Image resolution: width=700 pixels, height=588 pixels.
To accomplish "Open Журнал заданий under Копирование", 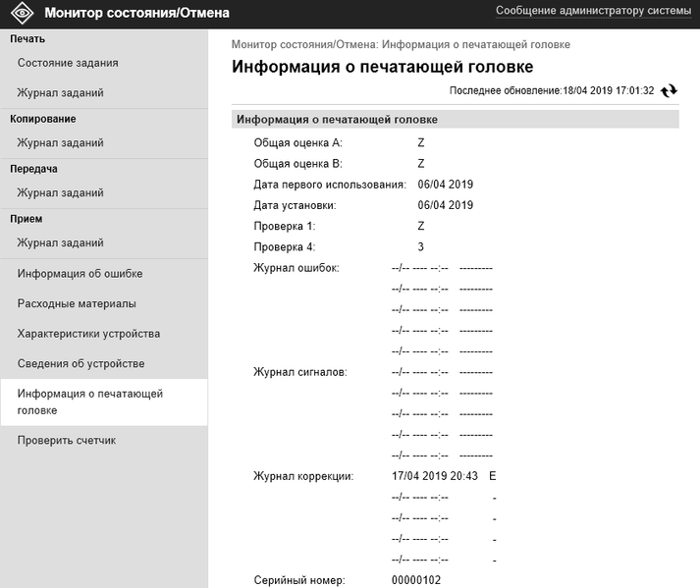I will [x=60, y=143].
